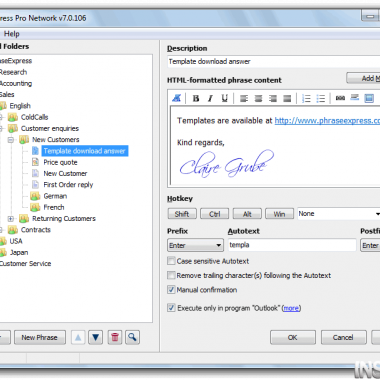The width and height of the screenshot is (380, 380).
Task: Insert numbered list in phrase content
Action: pyautogui.click(x=306, y=98)
